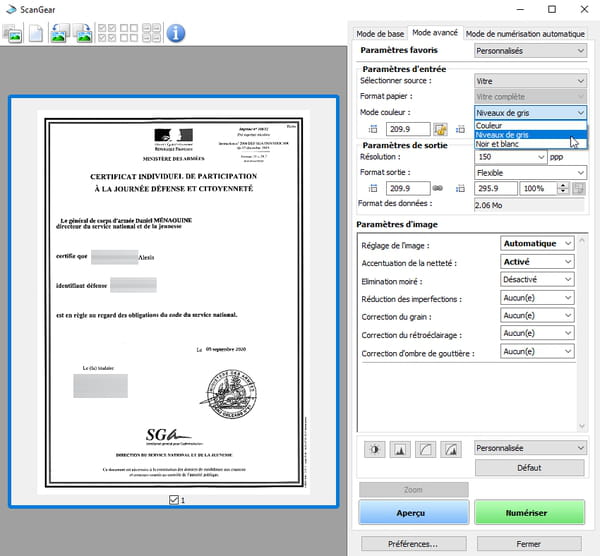600x556 pixels.
Task: Switch to Mode de numérisation automatique tab
Action: click(x=525, y=34)
